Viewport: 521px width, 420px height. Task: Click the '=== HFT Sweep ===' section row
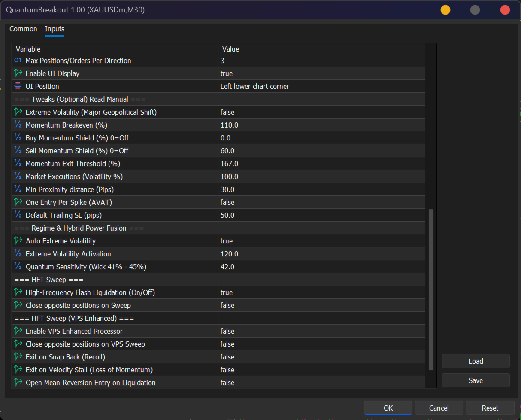218,280
